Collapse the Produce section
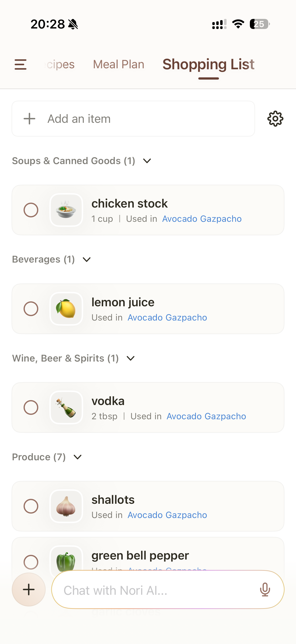The width and height of the screenshot is (296, 644). 78,457
